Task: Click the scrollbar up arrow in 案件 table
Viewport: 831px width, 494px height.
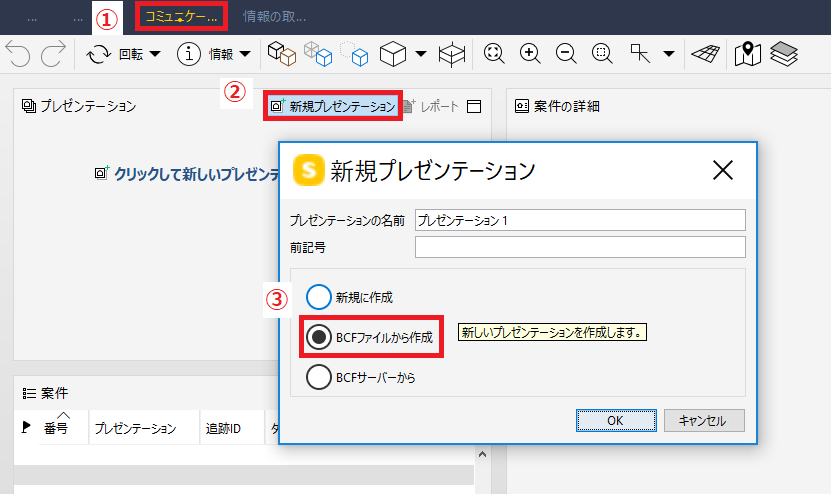Action: pyautogui.click(x=482, y=454)
